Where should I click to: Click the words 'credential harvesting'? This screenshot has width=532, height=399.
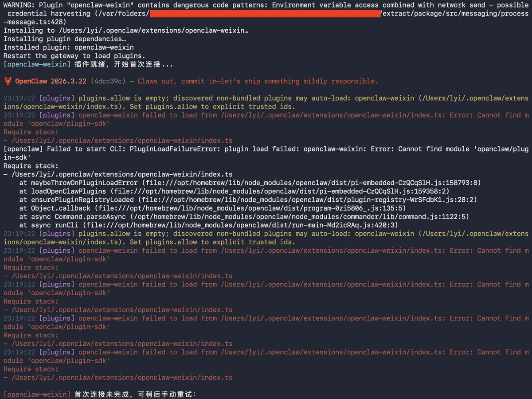point(49,13)
